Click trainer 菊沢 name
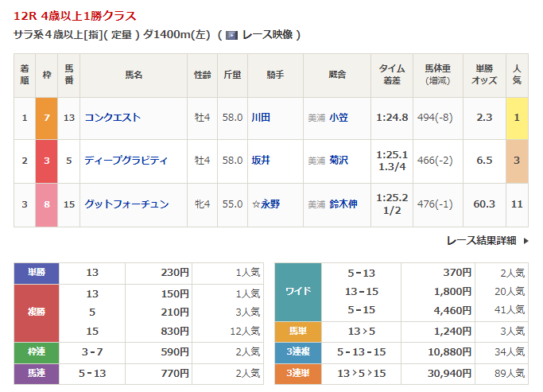This screenshot has width=543, height=392. [x=339, y=161]
